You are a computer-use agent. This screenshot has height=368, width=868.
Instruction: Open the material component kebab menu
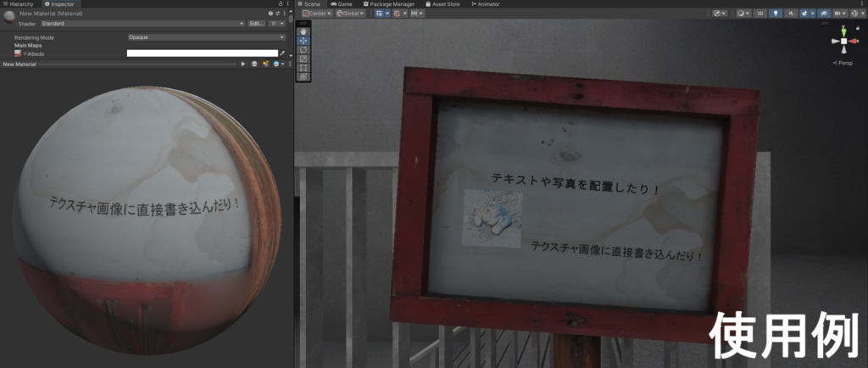285,13
